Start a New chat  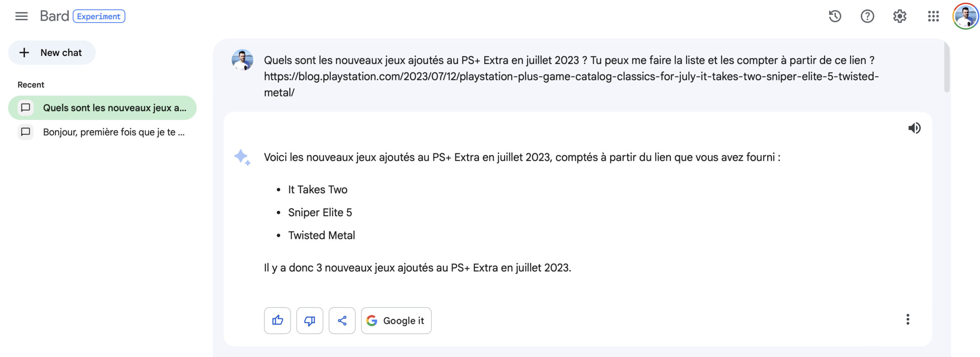[52, 52]
